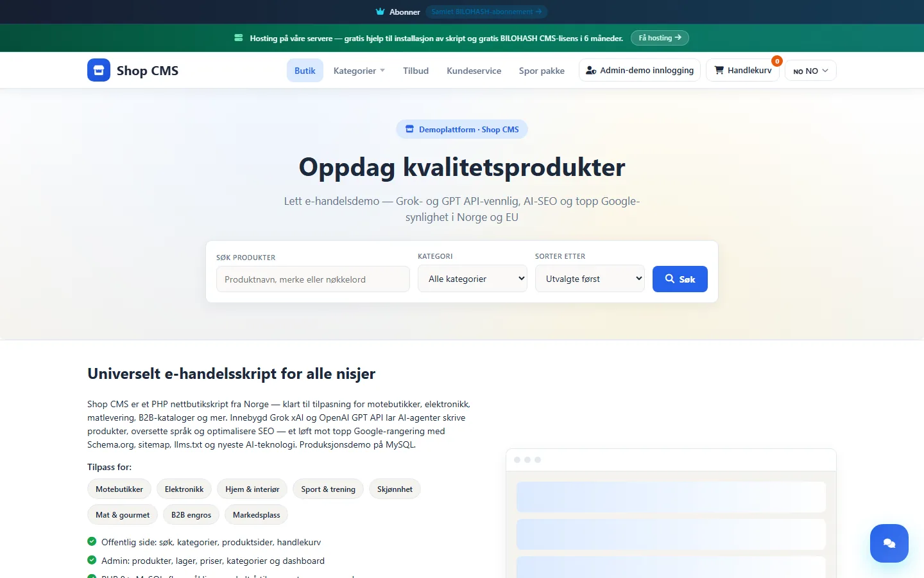Click the SØK PRODUKTER label

[246, 258]
